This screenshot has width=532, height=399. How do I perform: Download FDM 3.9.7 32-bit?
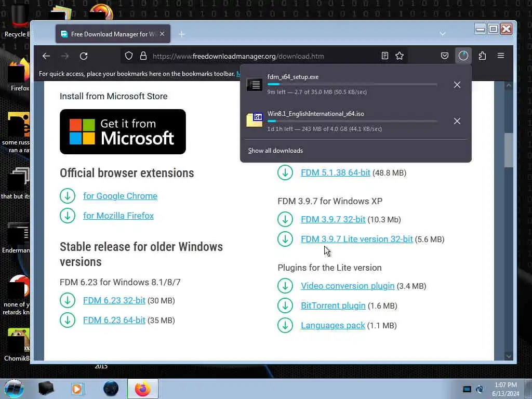coord(333,220)
